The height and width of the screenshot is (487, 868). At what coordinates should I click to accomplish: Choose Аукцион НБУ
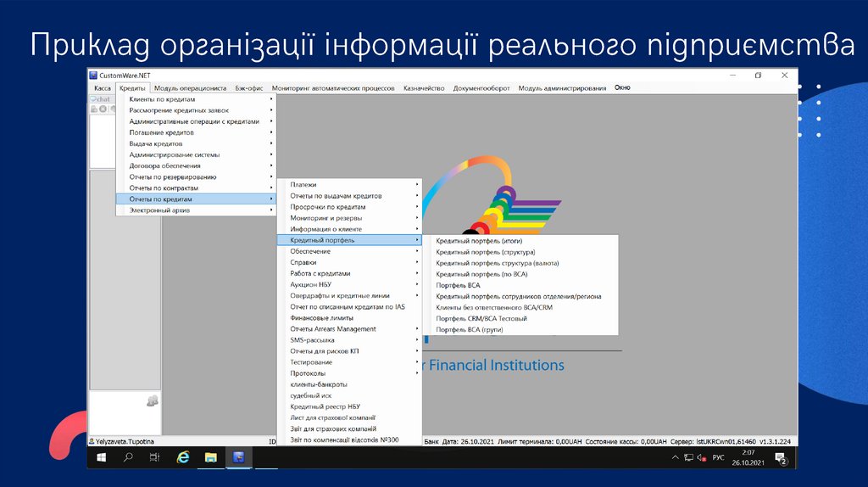[349, 284]
